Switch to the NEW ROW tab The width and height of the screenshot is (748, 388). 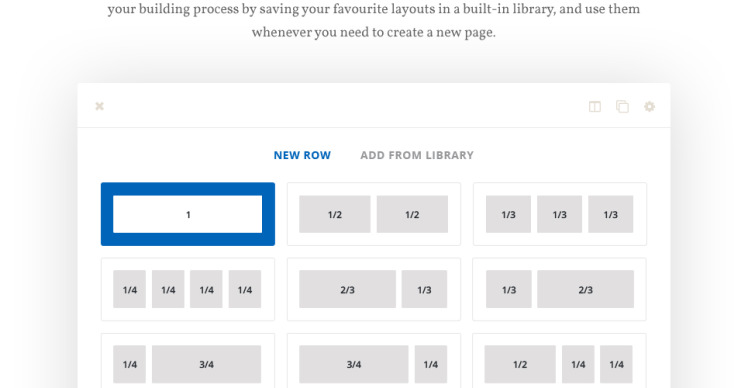click(302, 155)
